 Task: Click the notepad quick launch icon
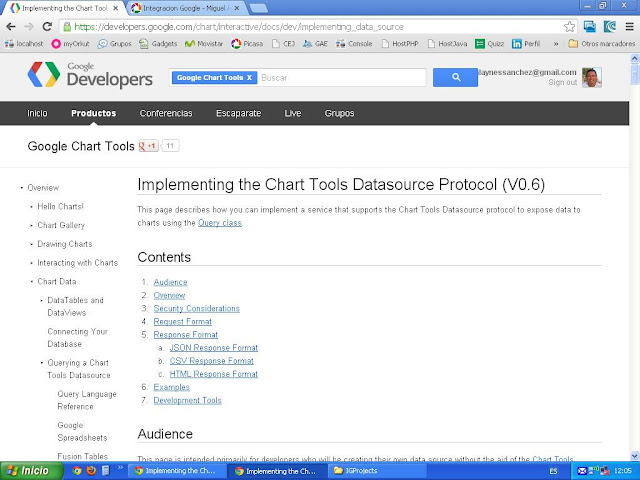[105, 471]
